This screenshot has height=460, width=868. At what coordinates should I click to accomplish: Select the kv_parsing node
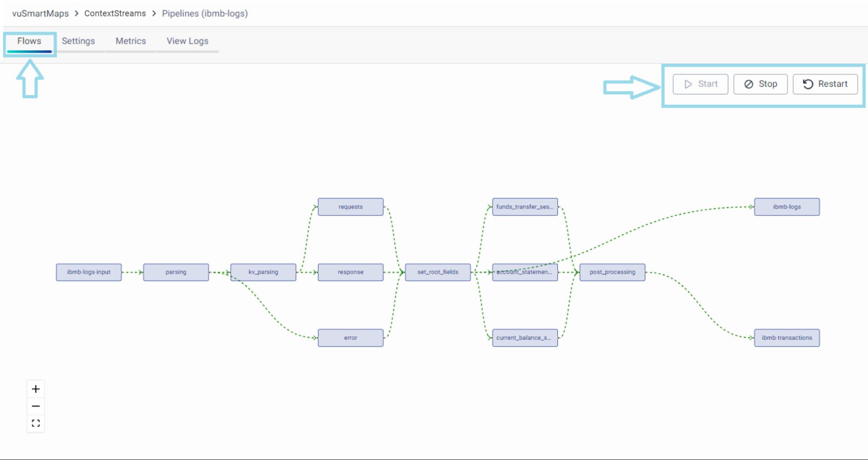[x=263, y=272]
